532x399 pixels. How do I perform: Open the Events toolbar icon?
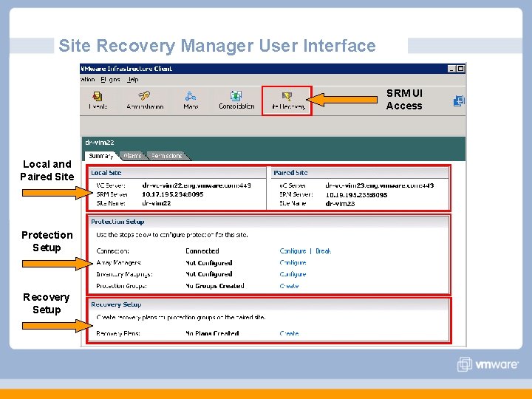pos(98,100)
